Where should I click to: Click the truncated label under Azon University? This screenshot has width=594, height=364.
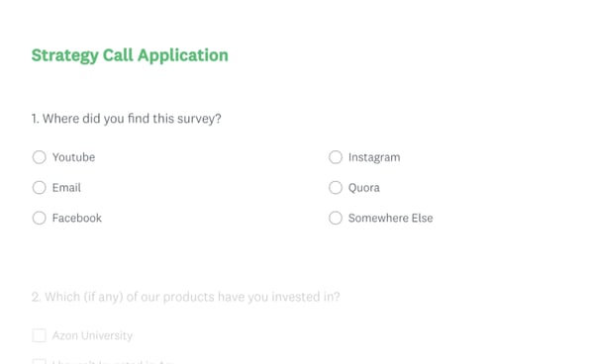113,362
